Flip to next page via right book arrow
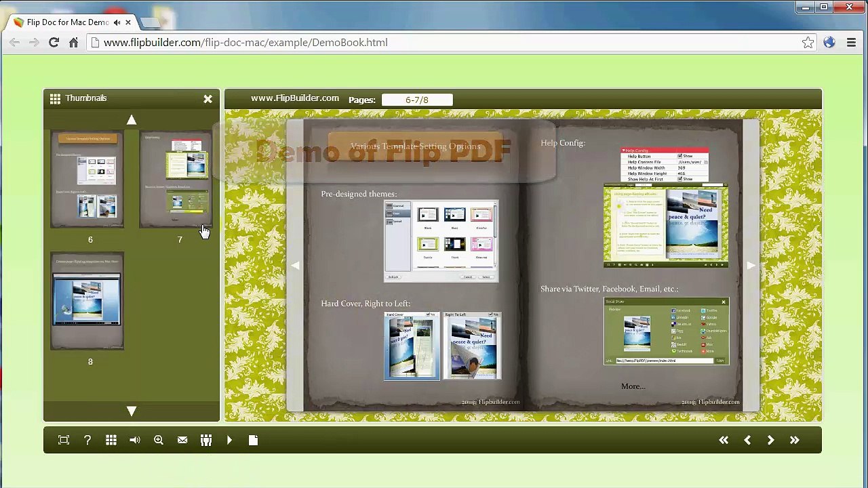 [x=751, y=266]
